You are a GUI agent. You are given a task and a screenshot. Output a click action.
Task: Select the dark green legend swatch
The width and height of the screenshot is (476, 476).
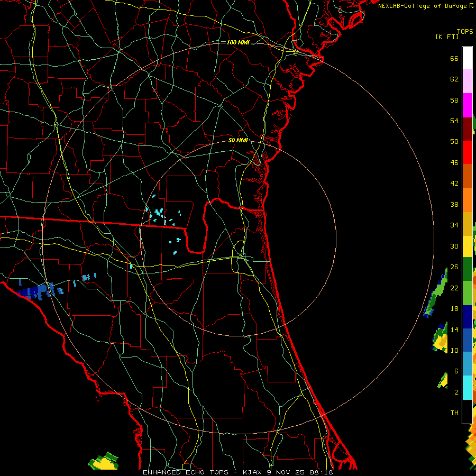pos(467,269)
